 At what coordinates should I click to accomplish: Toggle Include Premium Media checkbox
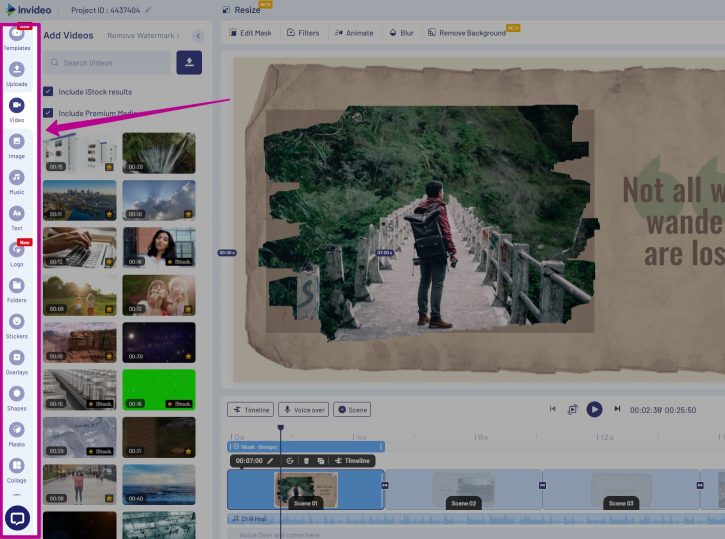click(48, 113)
